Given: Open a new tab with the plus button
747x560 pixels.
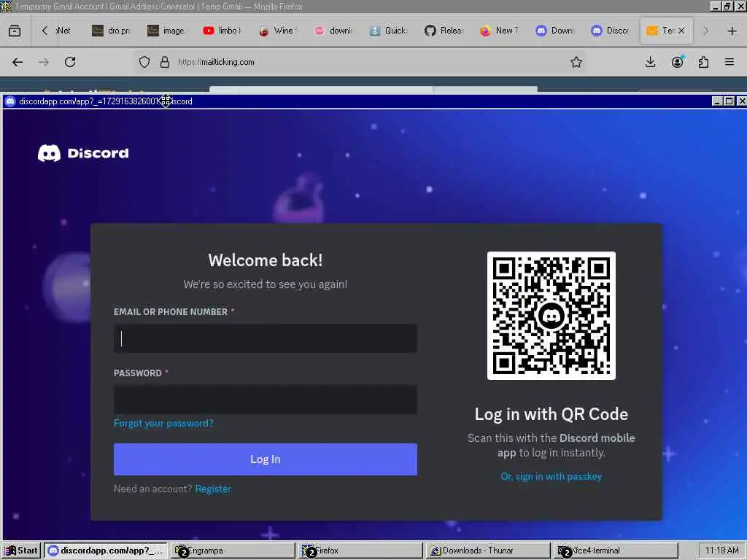Looking at the screenshot, I should tap(732, 31).
